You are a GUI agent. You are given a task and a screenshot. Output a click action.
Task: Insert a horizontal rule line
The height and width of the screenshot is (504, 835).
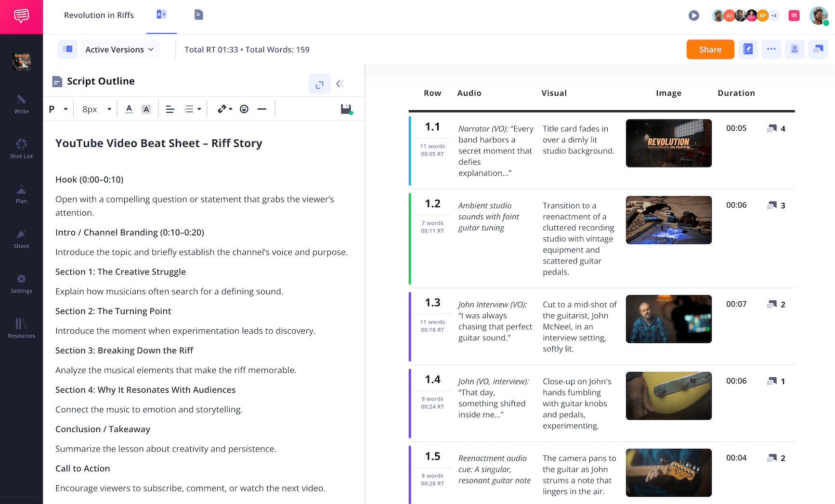click(261, 109)
